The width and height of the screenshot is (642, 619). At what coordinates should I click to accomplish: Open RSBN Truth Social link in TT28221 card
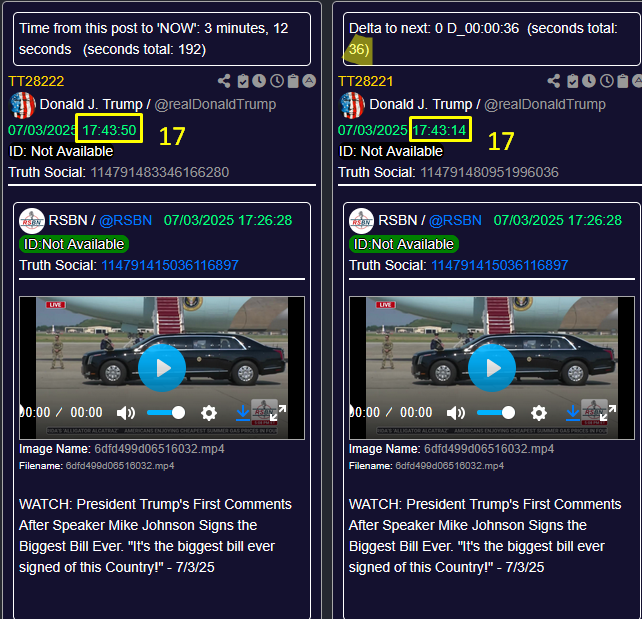pyautogui.click(x=500, y=265)
